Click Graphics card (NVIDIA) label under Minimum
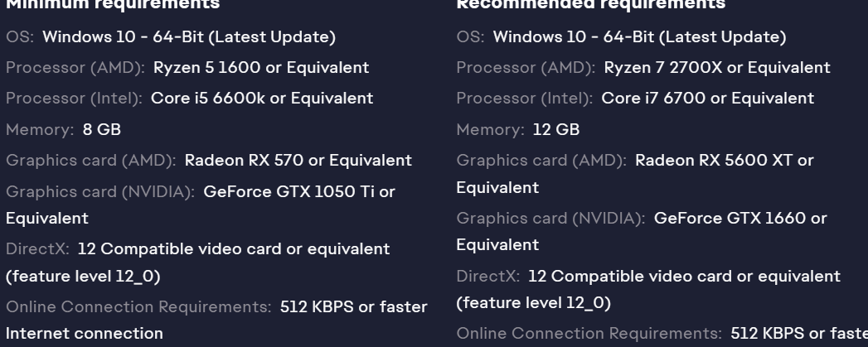This screenshot has height=347, width=868. coord(100,191)
